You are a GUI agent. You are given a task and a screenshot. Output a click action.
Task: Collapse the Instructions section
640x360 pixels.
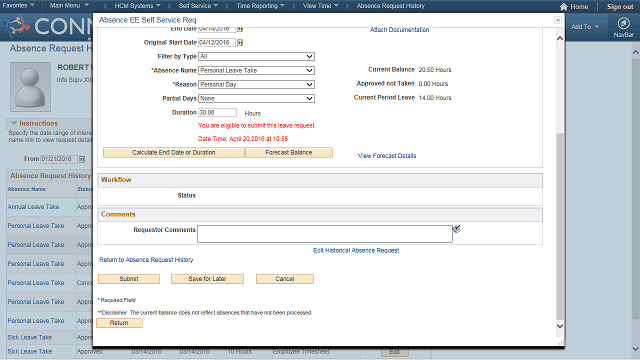pos(14,123)
